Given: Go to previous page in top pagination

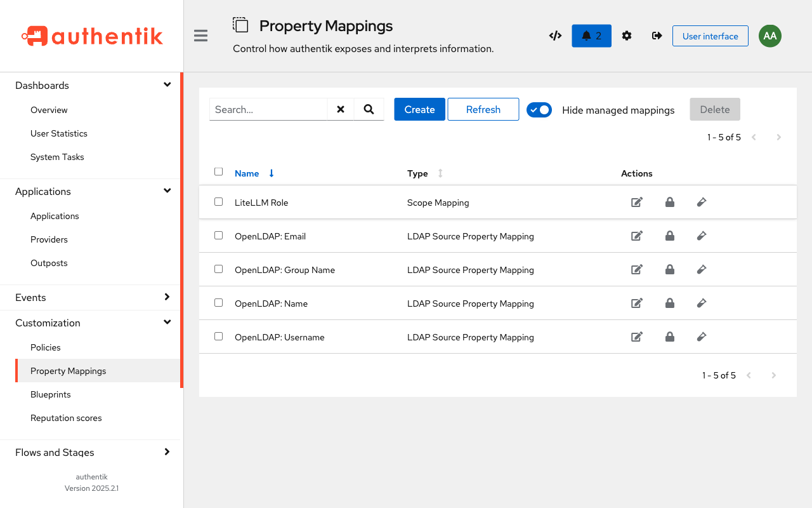Looking at the screenshot, I should (754, 137).
